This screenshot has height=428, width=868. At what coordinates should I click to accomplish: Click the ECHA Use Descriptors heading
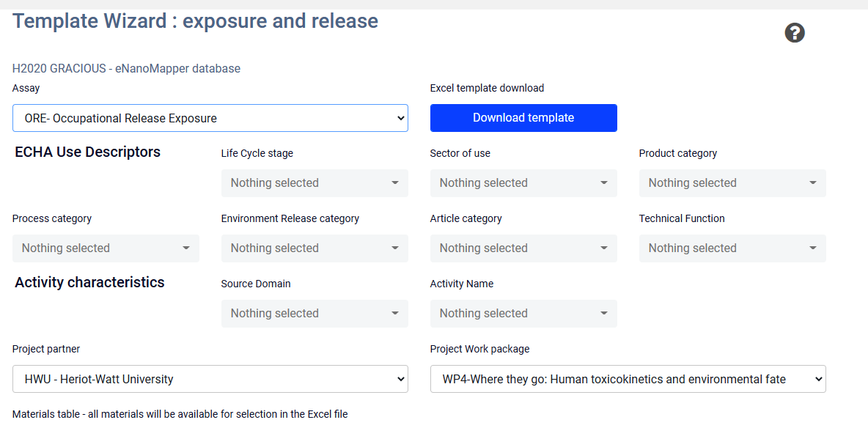click(x=87, y=152)
